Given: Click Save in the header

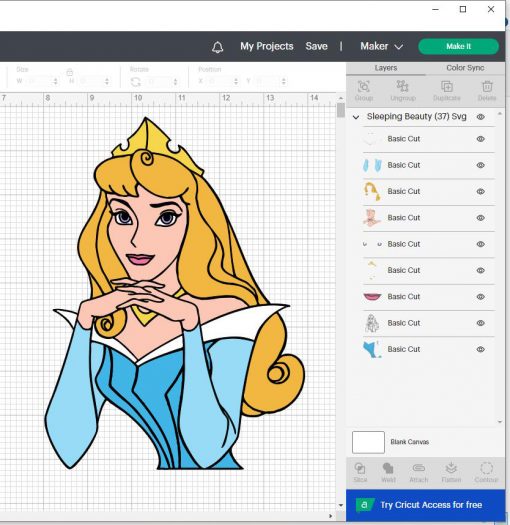Looking at the screenshot, I should pyautogui.click(x=316, y=46).
